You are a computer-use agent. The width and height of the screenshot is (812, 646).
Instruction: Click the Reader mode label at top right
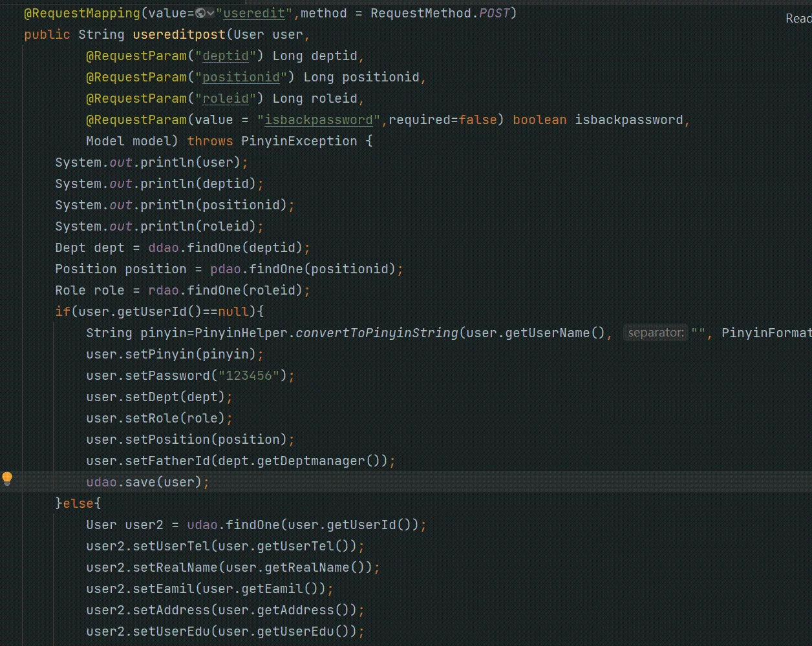click(798, 19)
